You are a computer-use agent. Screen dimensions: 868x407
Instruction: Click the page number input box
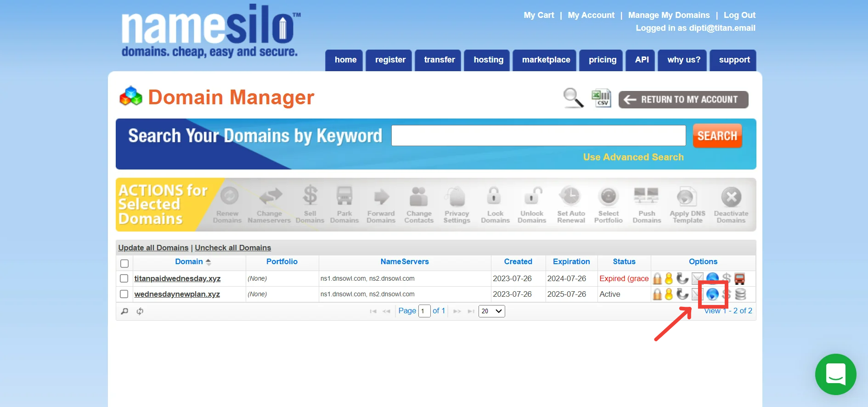(x=424, y=311)
